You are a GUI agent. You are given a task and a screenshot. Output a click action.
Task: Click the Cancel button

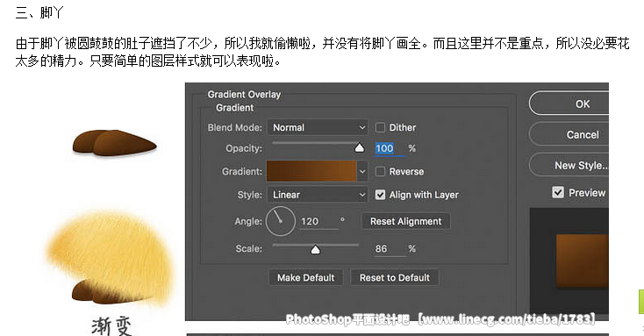pos(569,134)
